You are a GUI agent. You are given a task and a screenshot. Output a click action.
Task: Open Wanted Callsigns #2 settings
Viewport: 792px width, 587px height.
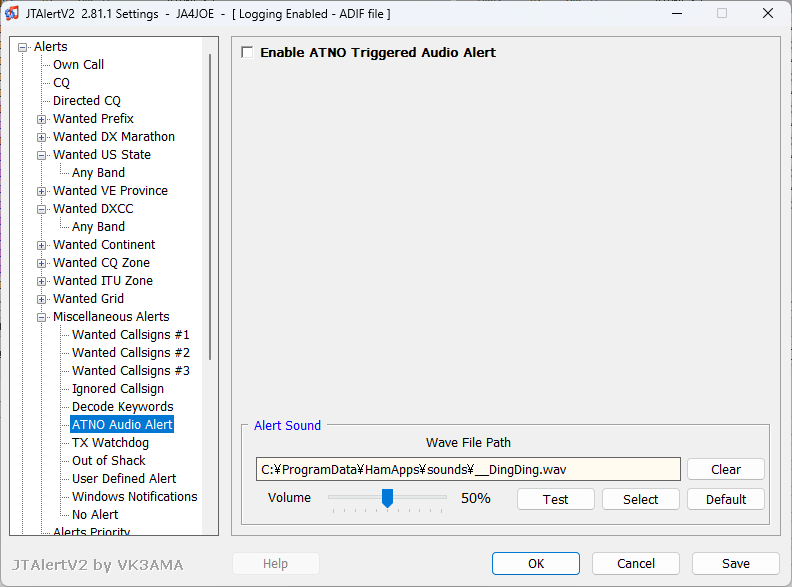tap(131, 353)
